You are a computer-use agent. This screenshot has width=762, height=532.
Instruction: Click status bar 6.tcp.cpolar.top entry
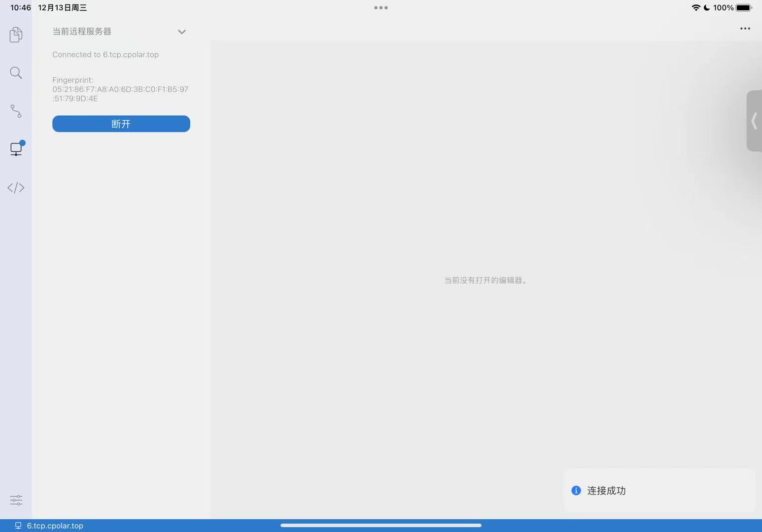coord(55,526)
